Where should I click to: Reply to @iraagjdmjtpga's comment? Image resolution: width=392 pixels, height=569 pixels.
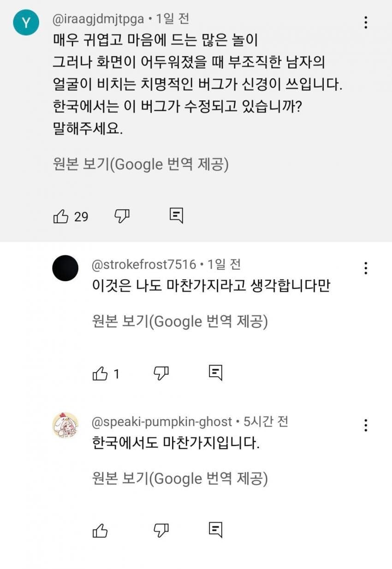pyautogui.click(x=176, y=216)
